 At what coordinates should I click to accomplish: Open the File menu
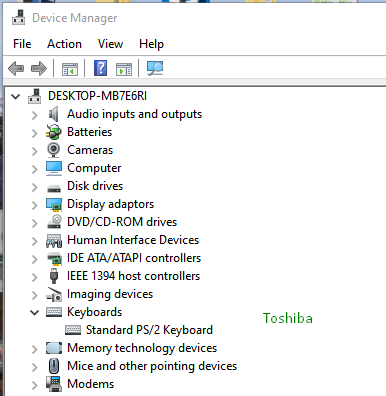pos(22,44)
